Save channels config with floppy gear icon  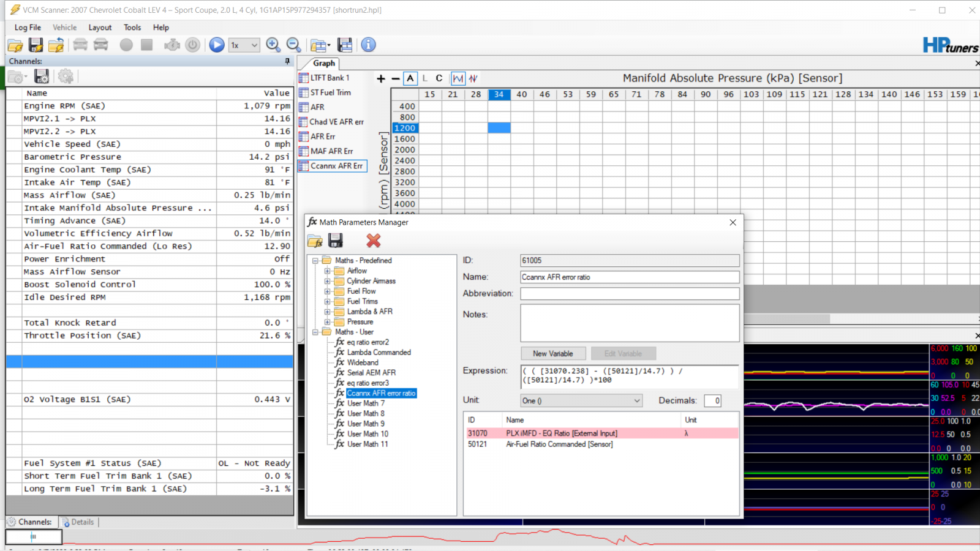[42, 76]
